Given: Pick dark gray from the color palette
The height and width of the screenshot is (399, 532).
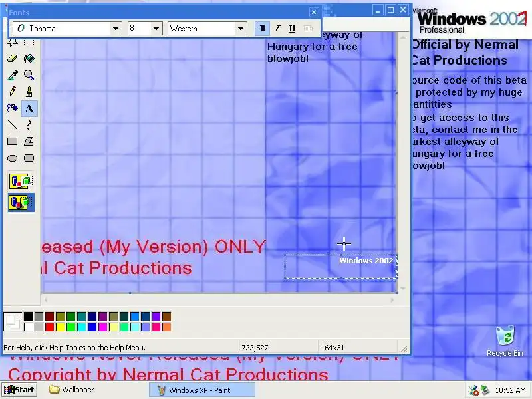Looking at the screenshot, I should [x=39, y=317].
